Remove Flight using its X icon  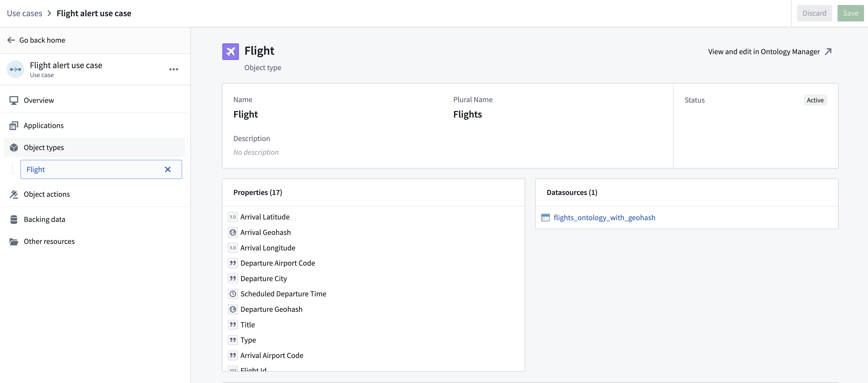point(168,170)
